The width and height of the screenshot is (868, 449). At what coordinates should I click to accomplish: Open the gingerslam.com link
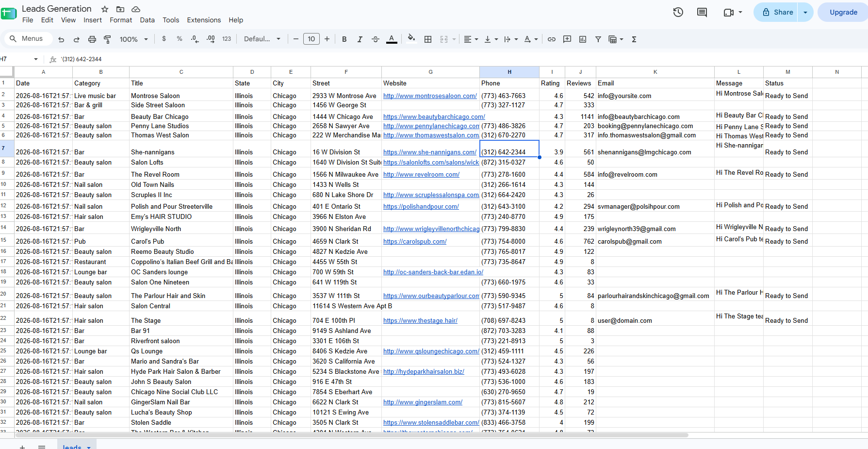pyautogui.click(x=423, y=402)
